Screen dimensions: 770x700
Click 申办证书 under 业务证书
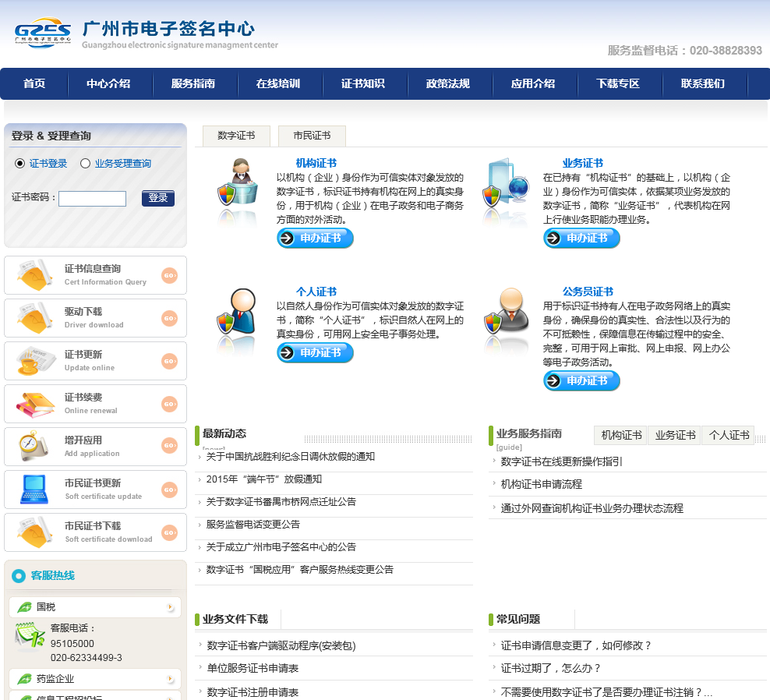tap(582, 239)
